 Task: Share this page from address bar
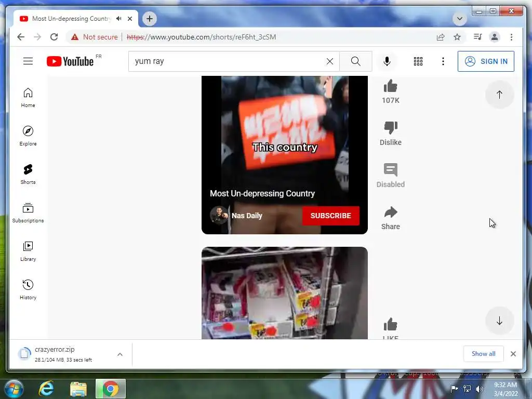pos(441,37)
